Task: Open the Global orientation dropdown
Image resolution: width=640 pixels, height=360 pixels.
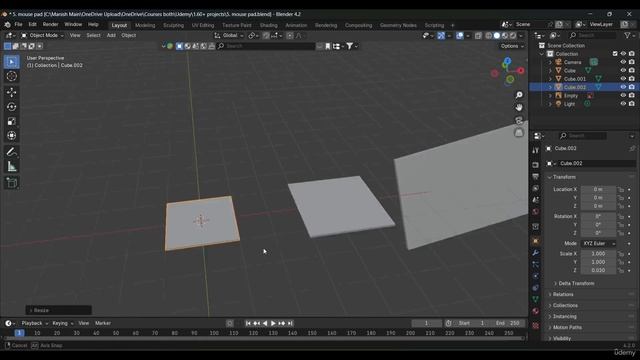Action: [x=229, y=36]
